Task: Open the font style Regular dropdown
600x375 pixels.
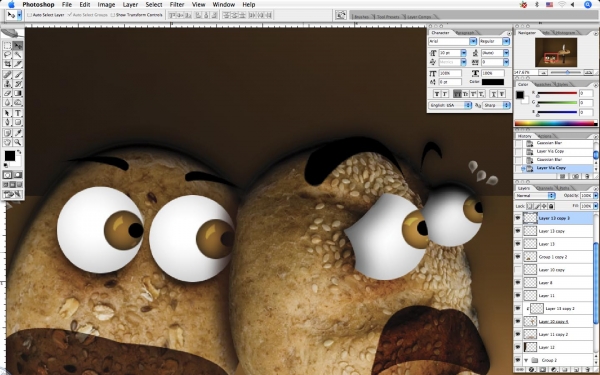Action: coord(506,41)
